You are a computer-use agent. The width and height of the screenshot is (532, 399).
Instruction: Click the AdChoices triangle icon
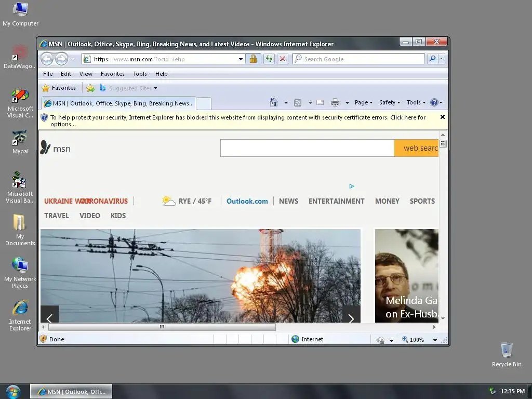[x=352, y=186]
